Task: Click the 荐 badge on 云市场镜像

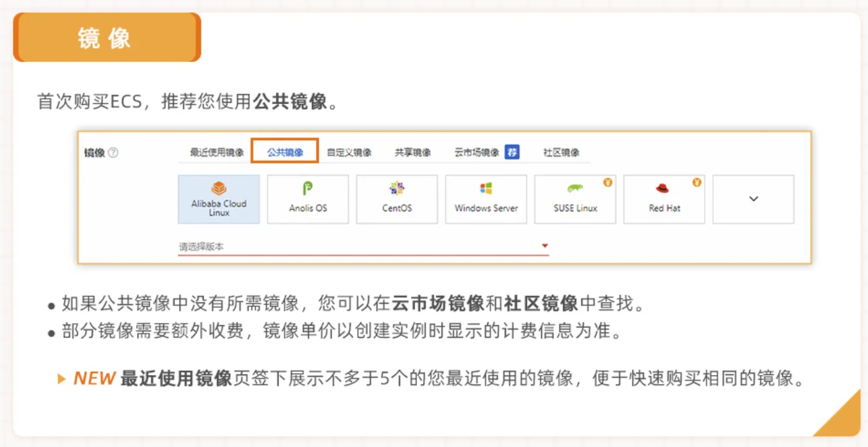Action: click(x=512, y=151)
